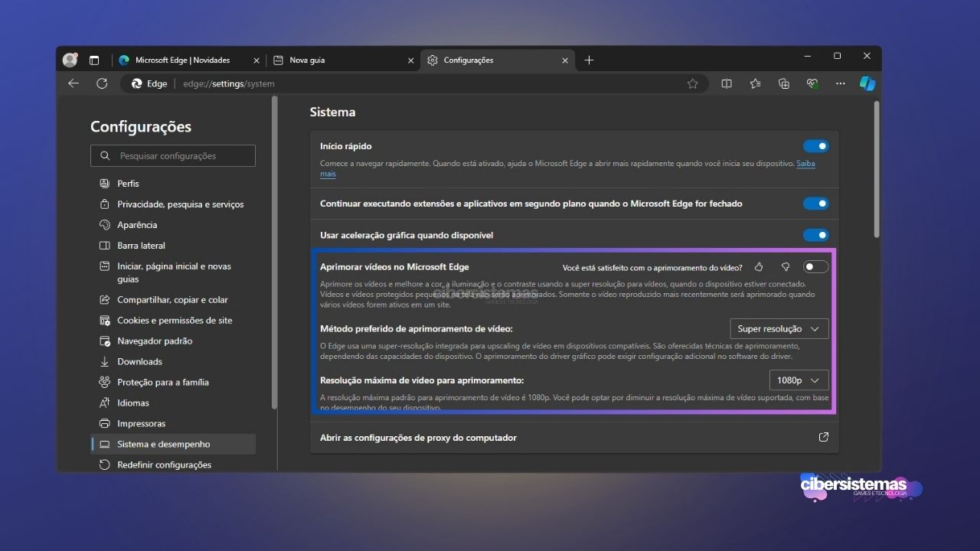Screen dimensions: 980x551
Task: Open Aparência settings section
Action: 173,224
